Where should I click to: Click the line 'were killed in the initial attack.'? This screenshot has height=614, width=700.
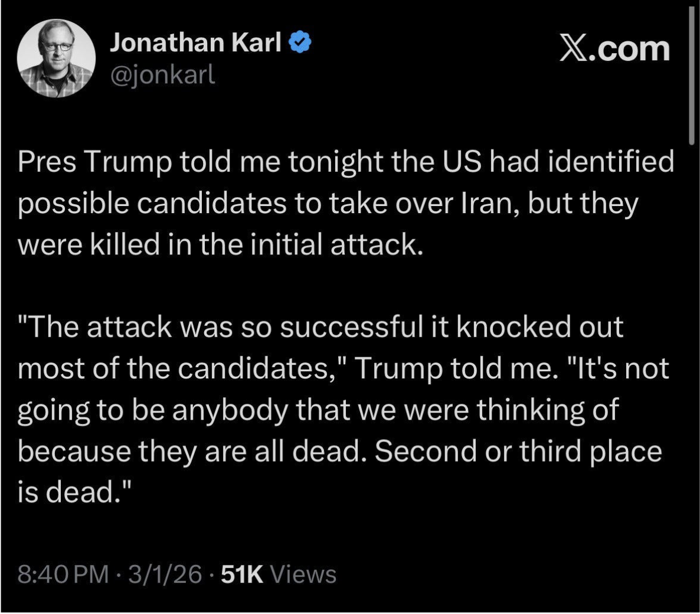pyautogui.click(x=221, y=245)
